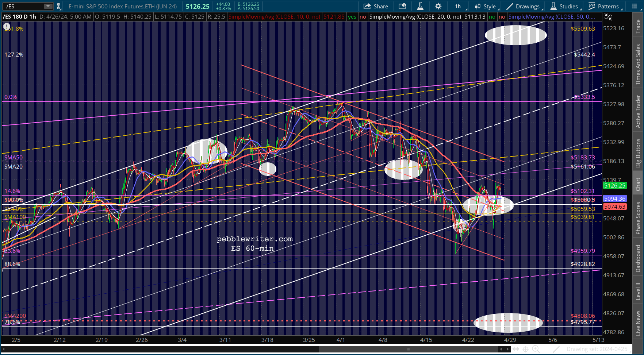
Task: Click the $5183.73 SMA50 level label
Action: click(583, 158)
